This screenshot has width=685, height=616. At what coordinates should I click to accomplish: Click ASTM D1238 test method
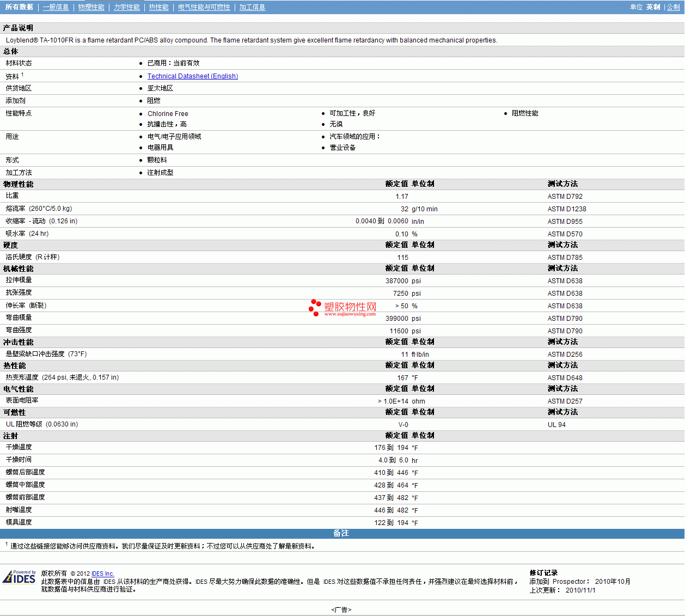click(567, 209)
